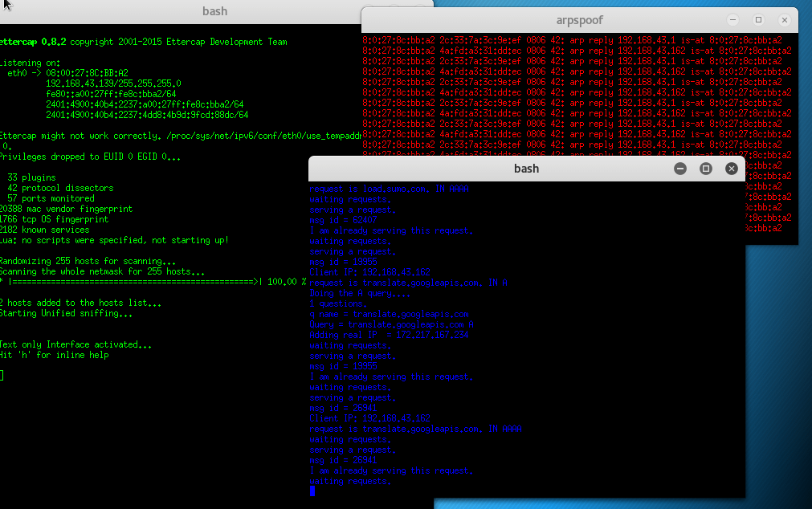This screenshot has height=509, width=812.
Task: Click the maximize icon on the arpspoof window
Action: click(757, 19)
